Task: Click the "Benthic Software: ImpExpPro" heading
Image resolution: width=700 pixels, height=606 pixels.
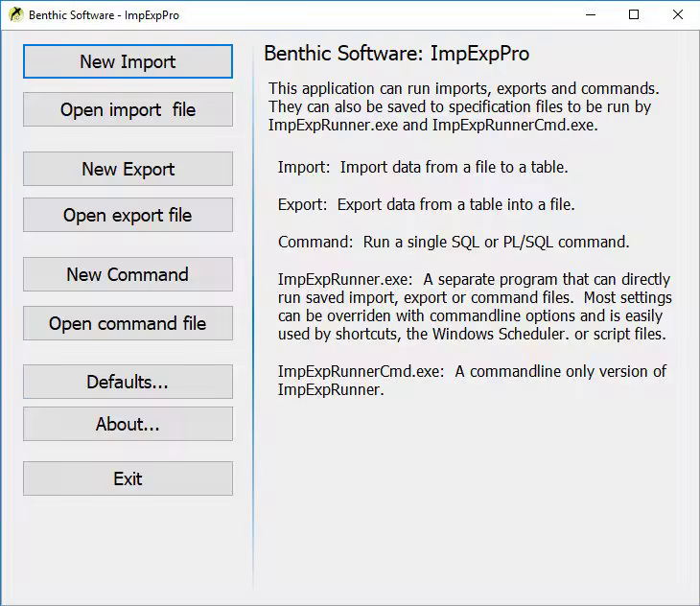Action: click(x=396, y=54)
